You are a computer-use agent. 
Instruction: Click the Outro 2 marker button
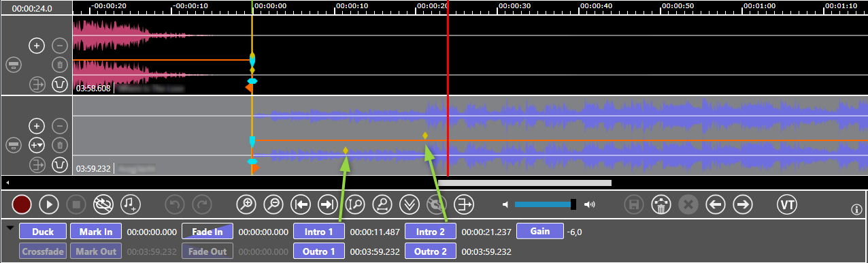431,251
